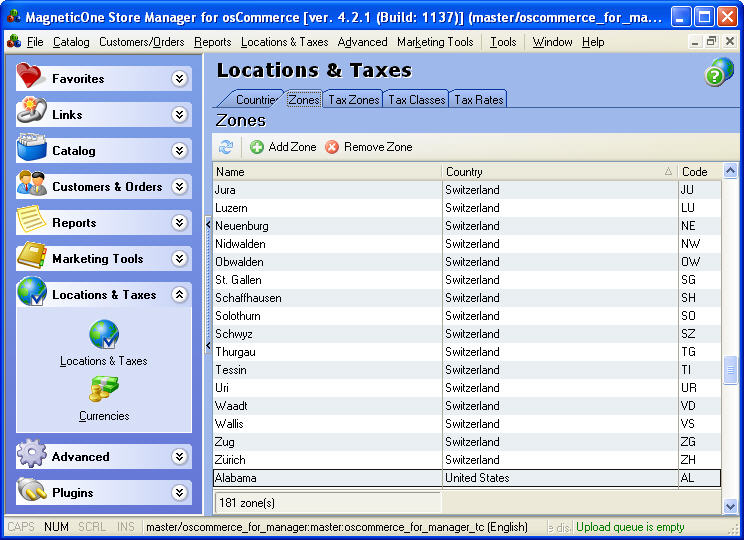Open the Currencies money icon
744x540 pixels.
tap(104, 390)
